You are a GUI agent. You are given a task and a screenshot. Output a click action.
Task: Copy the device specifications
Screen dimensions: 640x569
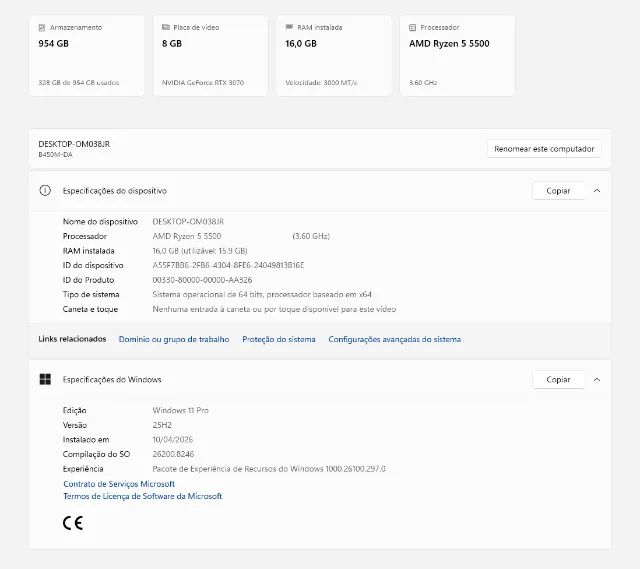558,191
